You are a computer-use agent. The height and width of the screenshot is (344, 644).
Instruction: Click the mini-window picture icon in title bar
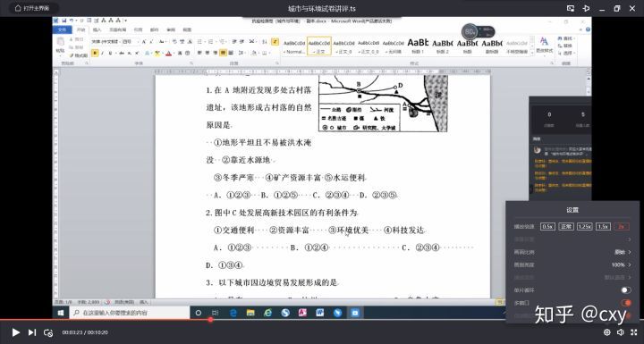coord(571,8)
